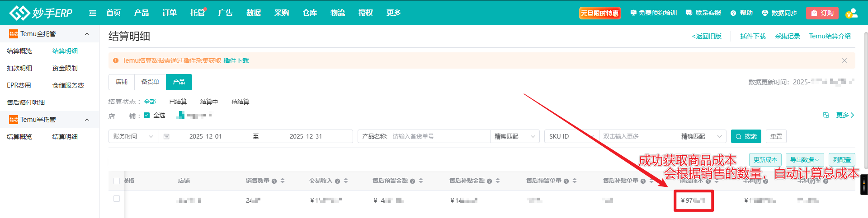Open the 托管 top menu
The image size is (868, 218).
pos(198,13)
